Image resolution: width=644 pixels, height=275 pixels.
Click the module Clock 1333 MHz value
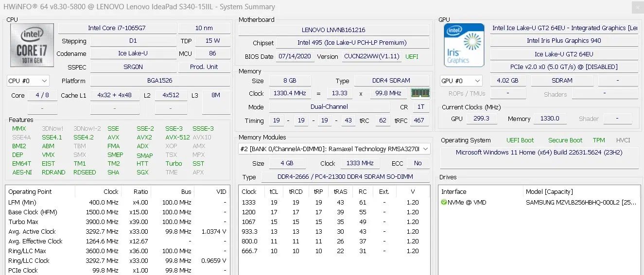[360, 163]
